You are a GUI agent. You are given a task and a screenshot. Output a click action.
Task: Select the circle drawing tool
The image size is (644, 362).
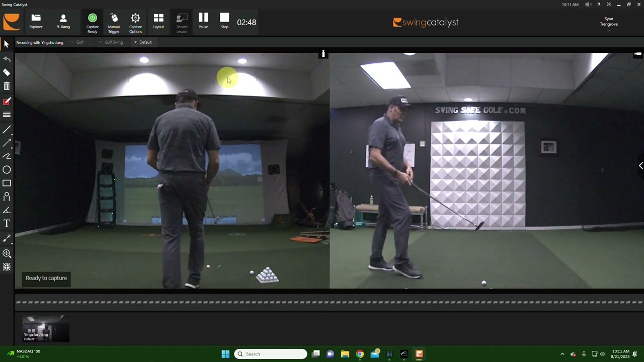[x=7, y=170]
